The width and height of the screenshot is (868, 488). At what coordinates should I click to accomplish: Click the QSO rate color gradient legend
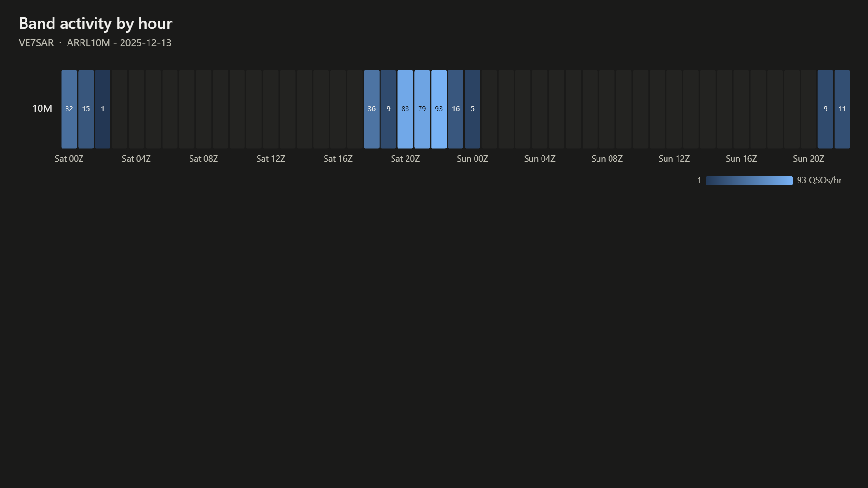point(749,181)
